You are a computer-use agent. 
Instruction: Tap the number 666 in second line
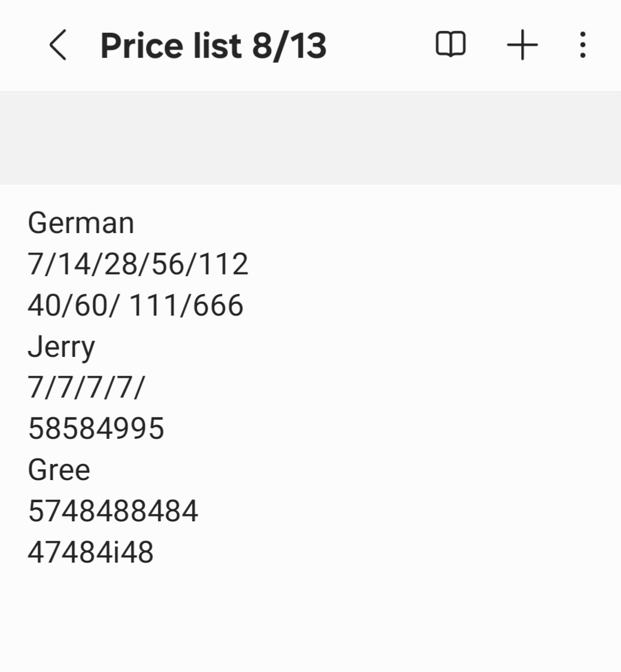(x=218, y=306)
